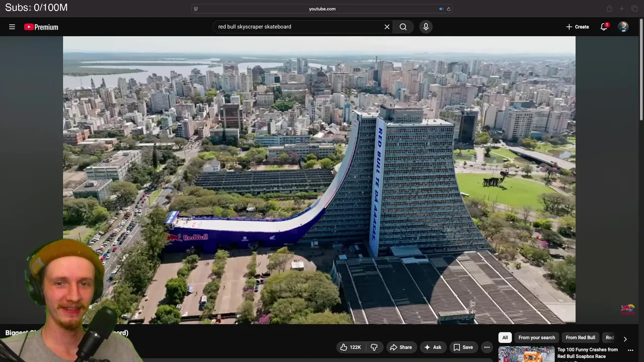Save video to a playlist
The height and width of the screenshot is (362, 644).
click(x=463, y=347)
